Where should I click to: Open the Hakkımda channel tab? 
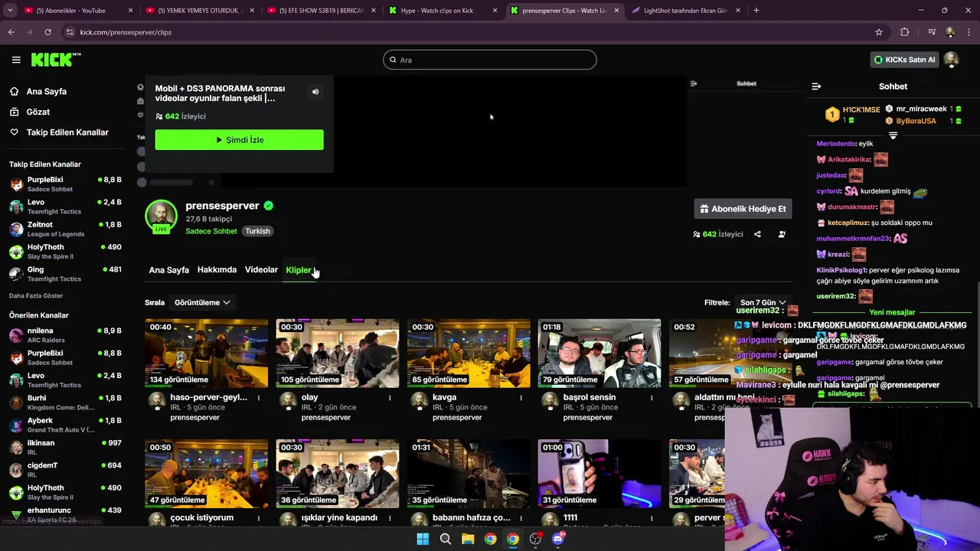click(x=217, y=270)
